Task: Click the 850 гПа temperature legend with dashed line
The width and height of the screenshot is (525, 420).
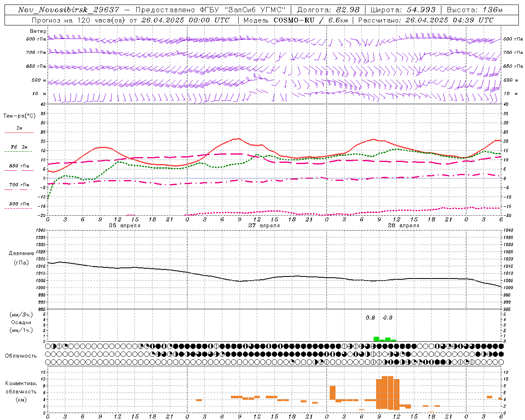Action: pyautogui.click(x=19, y=167)
